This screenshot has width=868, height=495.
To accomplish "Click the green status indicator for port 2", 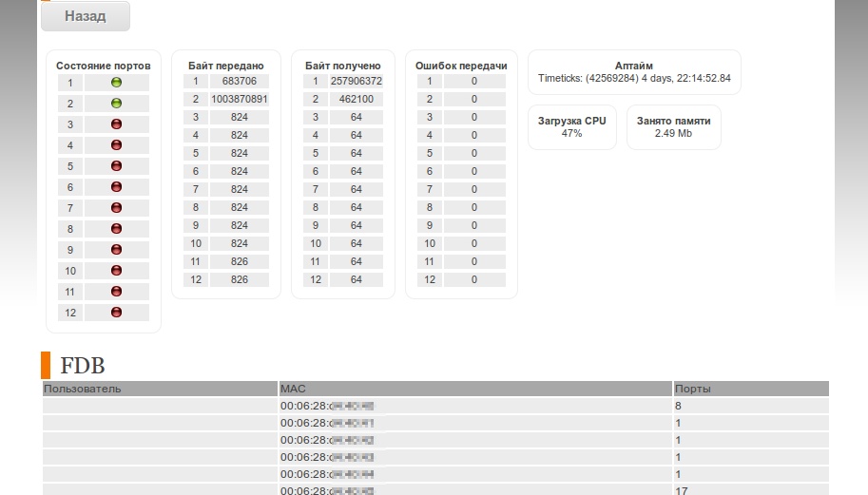I will coord(117,104).
